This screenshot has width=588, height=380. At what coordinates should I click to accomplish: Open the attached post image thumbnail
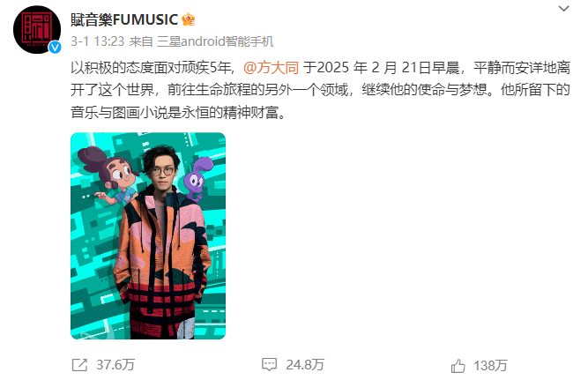148,236
